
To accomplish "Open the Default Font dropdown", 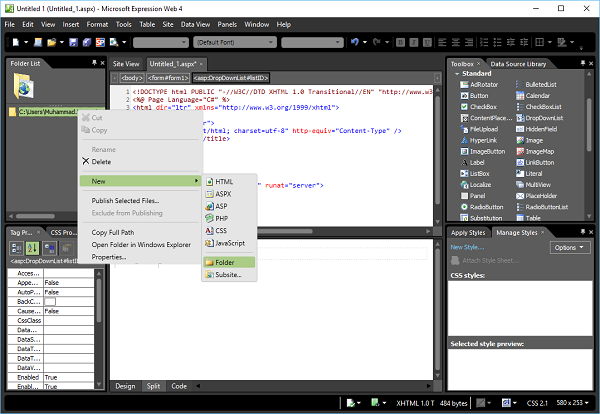I will [x=234, y=43].
